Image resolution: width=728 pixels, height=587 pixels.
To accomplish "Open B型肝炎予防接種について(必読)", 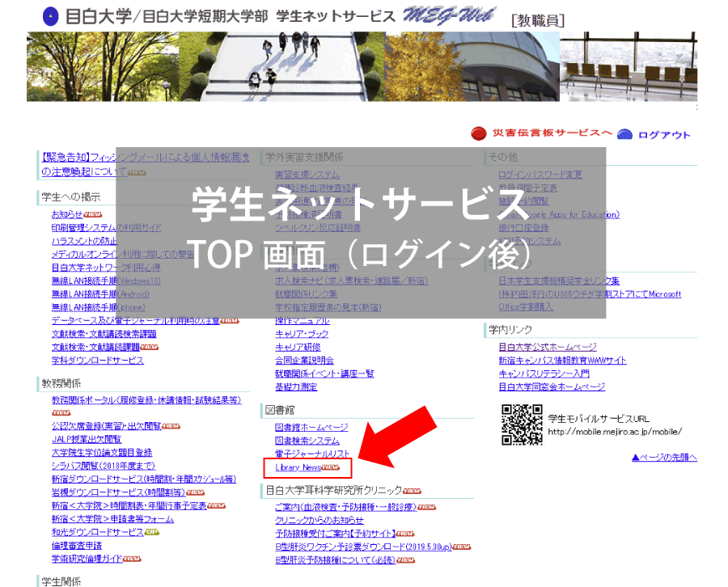I will pos(335,560).
